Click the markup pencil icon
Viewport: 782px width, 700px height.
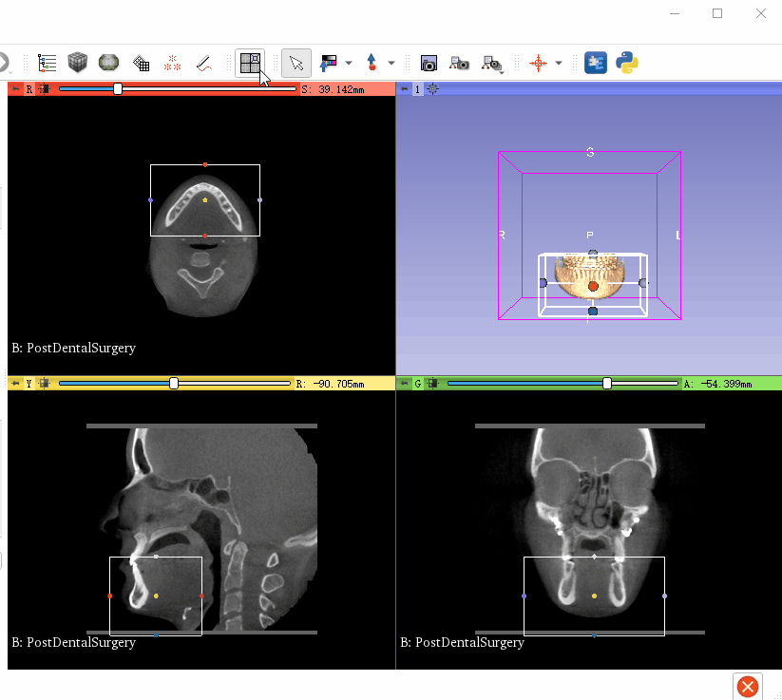tap(202, 63)
